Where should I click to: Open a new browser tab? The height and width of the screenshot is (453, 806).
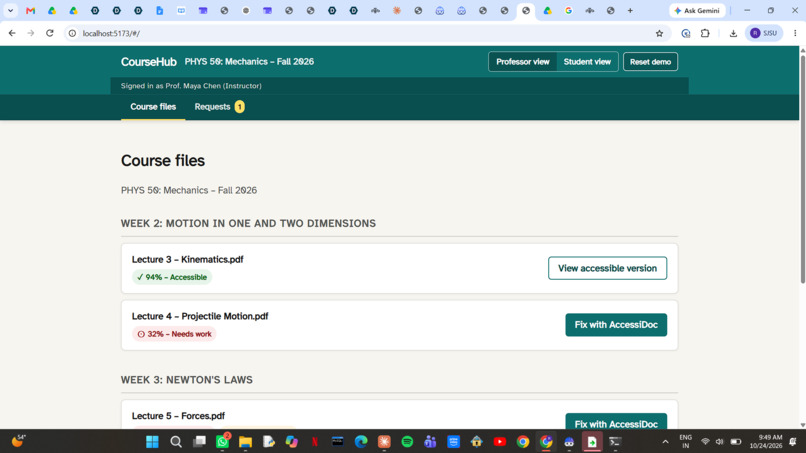(x=630, y=10)
